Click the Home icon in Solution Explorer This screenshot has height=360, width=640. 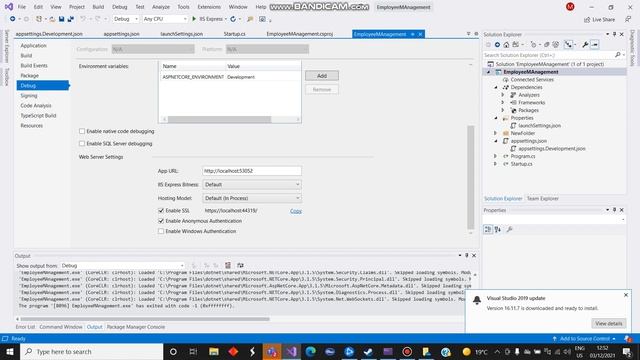(x=506, y=44)
